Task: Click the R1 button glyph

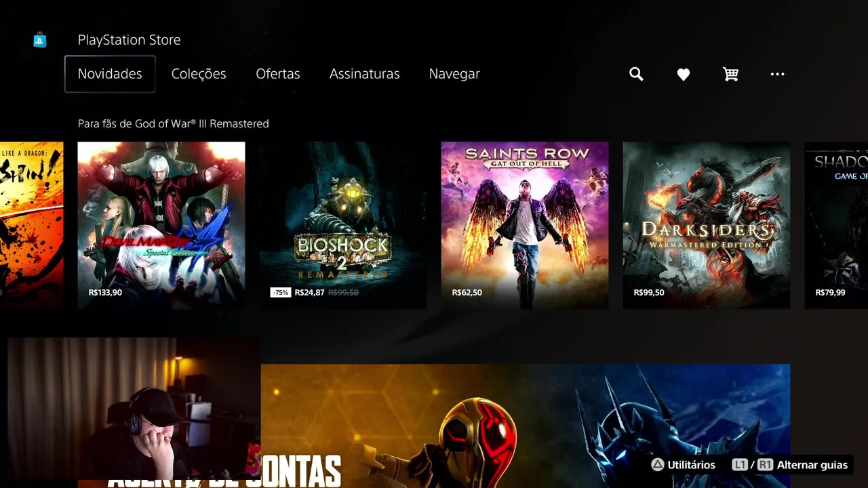Action: [x=765, y=465]
